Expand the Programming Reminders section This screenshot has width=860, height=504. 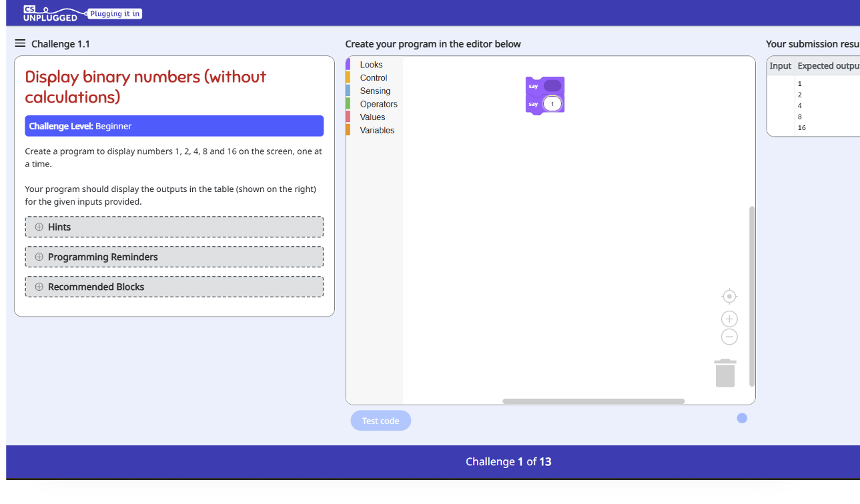(174, 257)
